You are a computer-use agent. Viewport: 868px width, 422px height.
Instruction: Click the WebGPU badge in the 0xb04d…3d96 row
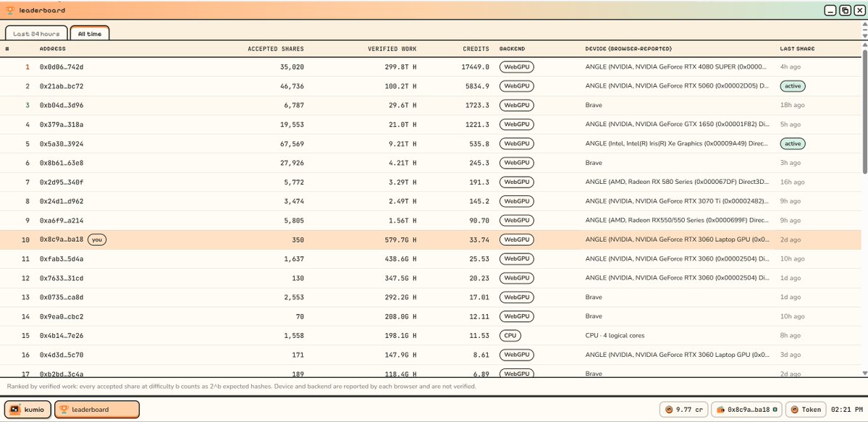pyautogui.click(x=516, y=105)
